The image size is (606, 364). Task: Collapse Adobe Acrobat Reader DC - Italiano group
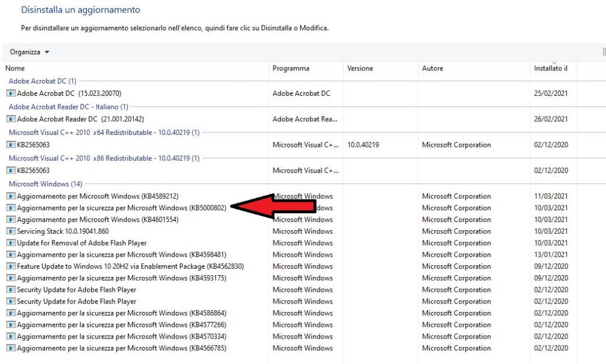click(x=69, y=107)
